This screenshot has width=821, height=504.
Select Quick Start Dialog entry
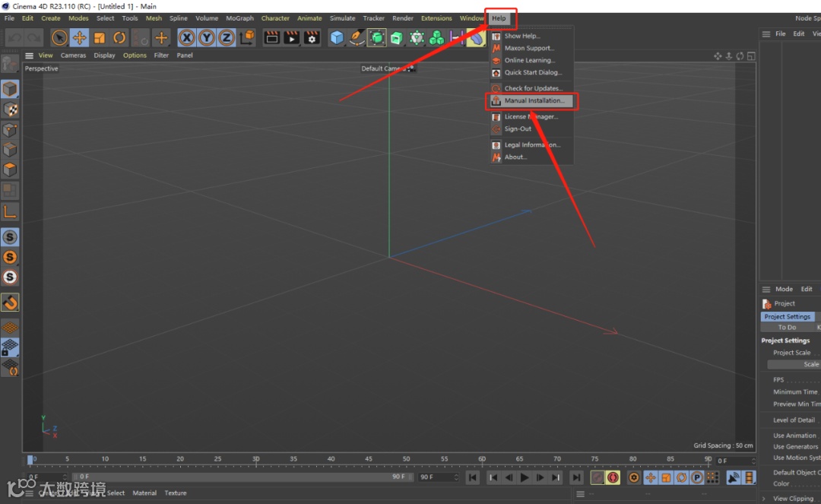point(532,73)
